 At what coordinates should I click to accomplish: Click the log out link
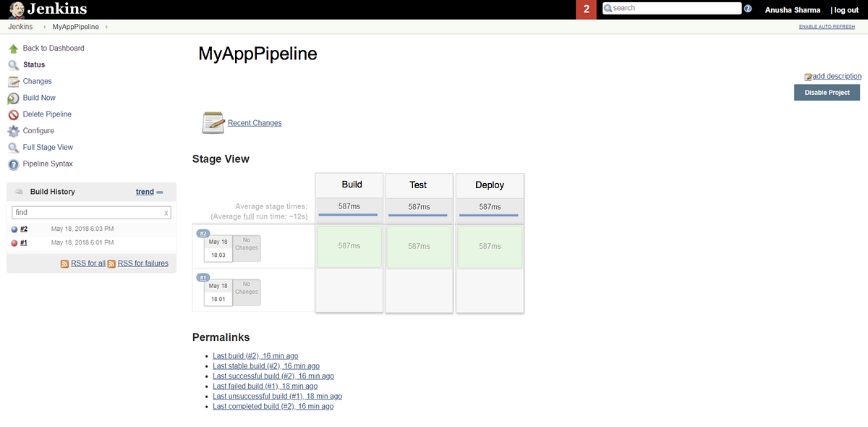point(846,9)
